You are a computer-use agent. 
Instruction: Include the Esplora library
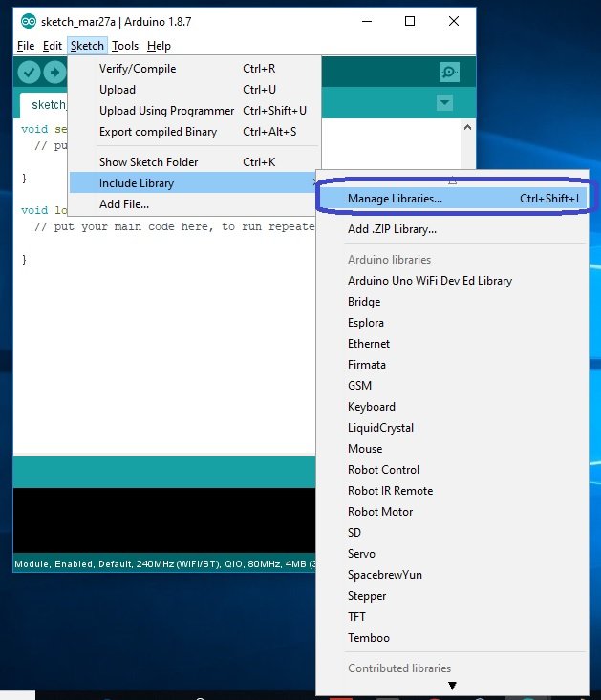(x=452, y=323)
